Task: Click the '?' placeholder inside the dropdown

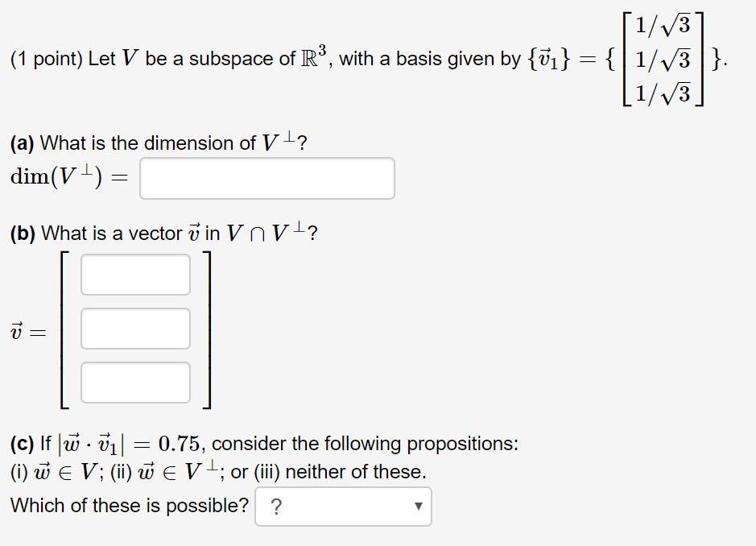Action: click(x=277, y=507)
